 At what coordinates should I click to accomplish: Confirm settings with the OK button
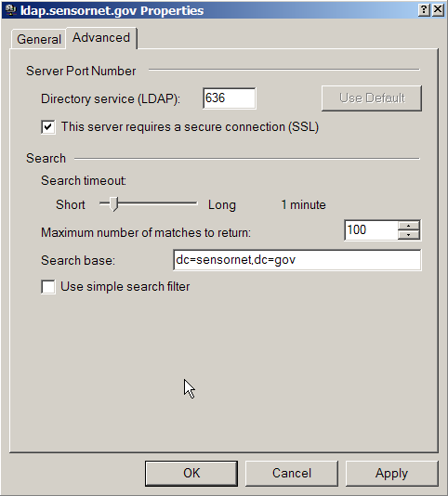[191, 474]
